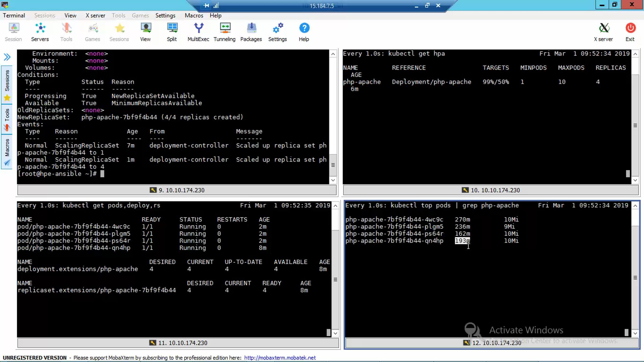Open the Help menu in menu bar
This screenshot has width=644, height=362.
point(215,16)
